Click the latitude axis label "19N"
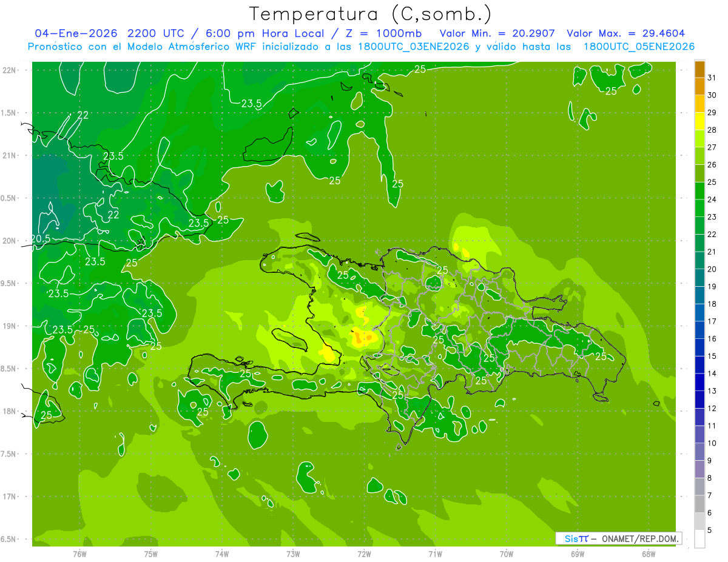The height and width of the screenshot is (562, 728). (x=10, y=326)
